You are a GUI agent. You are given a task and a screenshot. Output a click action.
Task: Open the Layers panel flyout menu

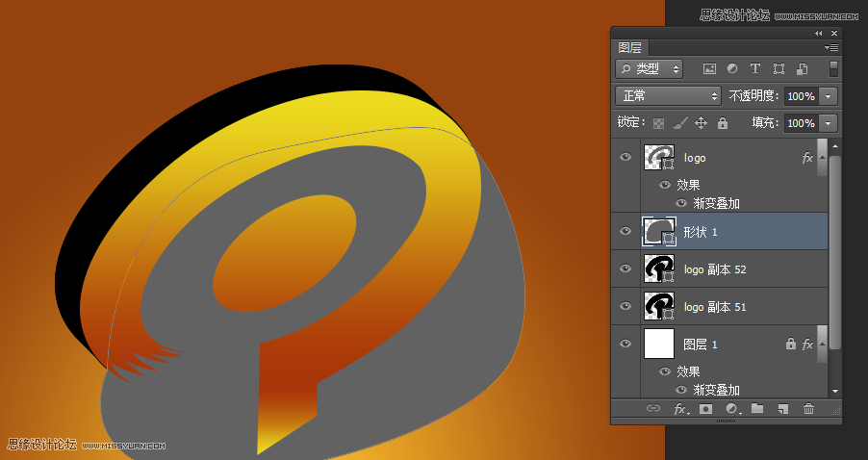click(x=831, y=47)
